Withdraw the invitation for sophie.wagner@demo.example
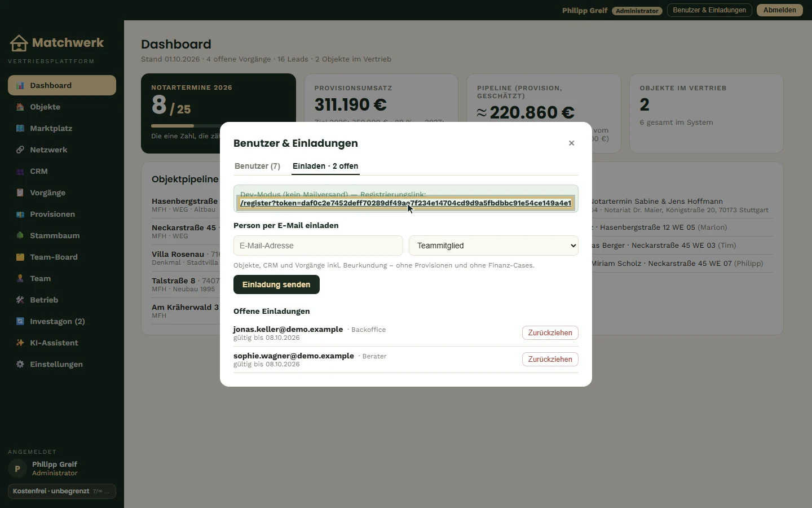Image resolution: width=812 pixels, height=508 pixels. [550, 360]
